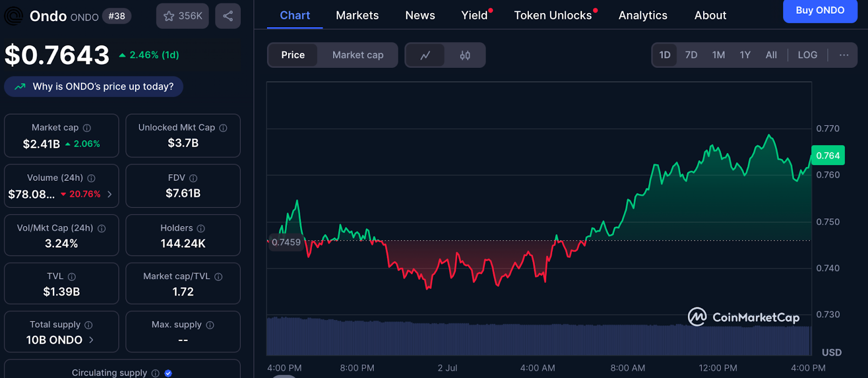Add ONDO to watchlist via star button
The width and height of the screenshot is (868, 378).
[182, 16]
